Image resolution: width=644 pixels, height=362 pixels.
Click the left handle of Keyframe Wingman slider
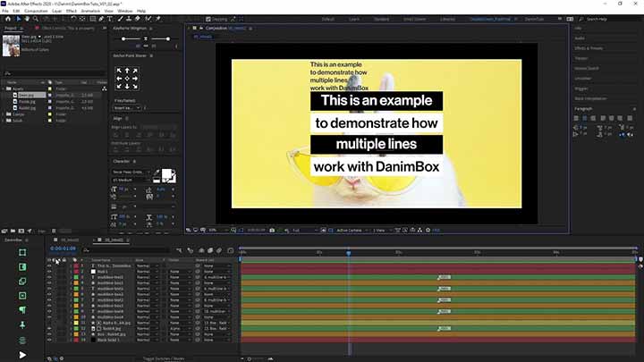pos(123,39)
